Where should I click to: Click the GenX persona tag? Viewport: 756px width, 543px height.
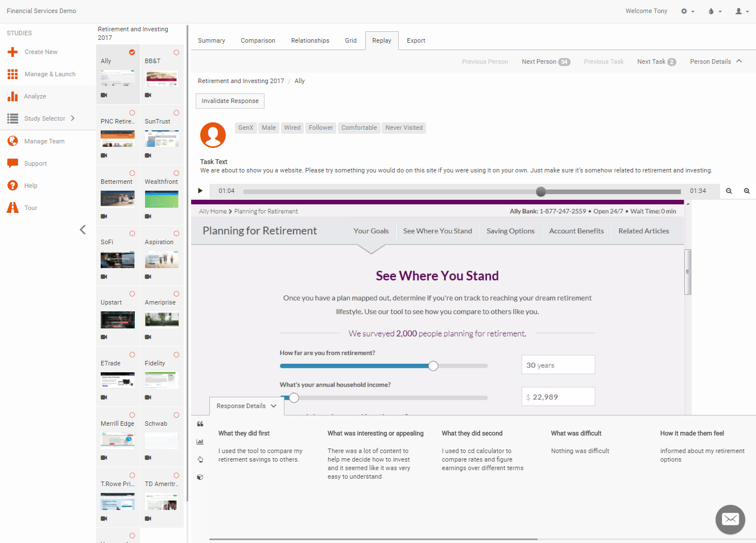pos(246,127)
